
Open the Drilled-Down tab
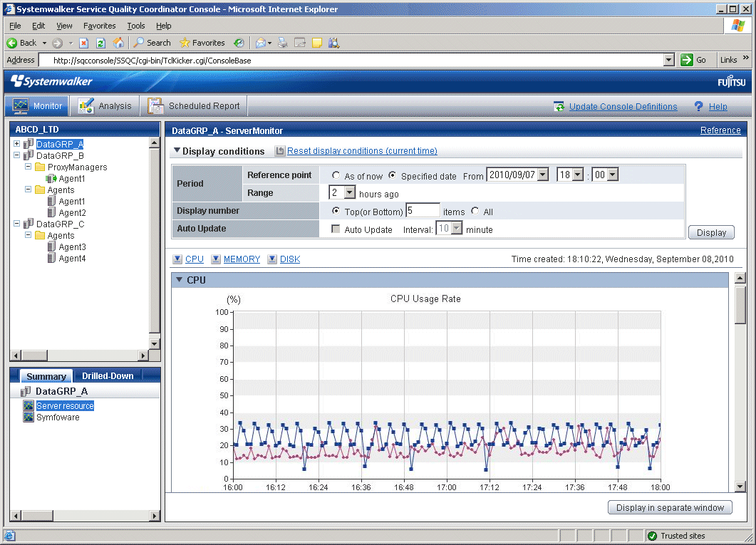(x=108, y=376)
